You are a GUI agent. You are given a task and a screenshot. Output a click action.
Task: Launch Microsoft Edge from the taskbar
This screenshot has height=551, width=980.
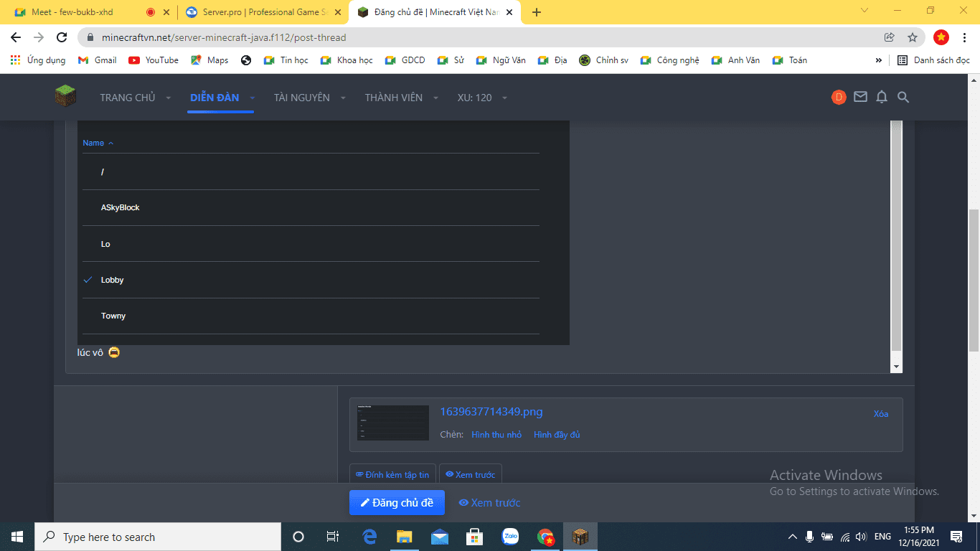[x=370, y=537]
